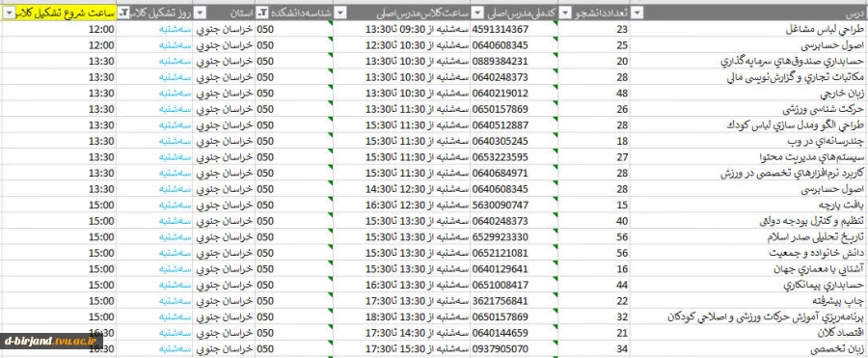Open the تعداددانشجو column filter dropdown
The image size is (868, 358).
(565, 13)
